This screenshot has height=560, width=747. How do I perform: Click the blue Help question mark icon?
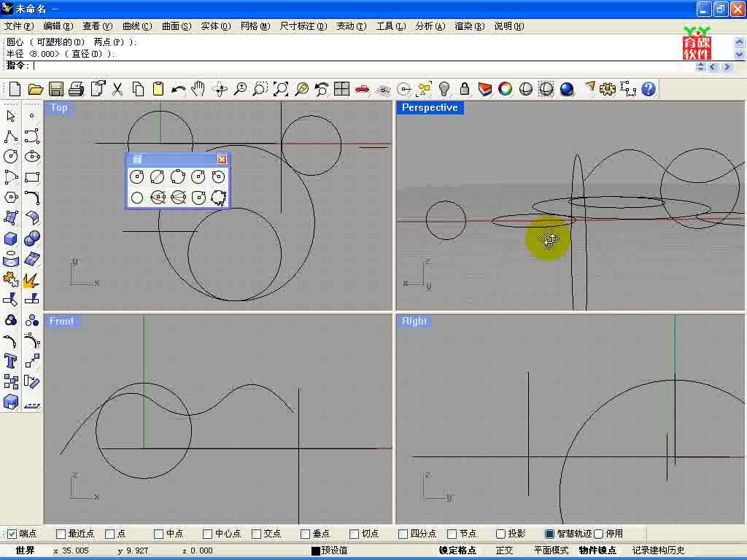(x=649, y=89)
